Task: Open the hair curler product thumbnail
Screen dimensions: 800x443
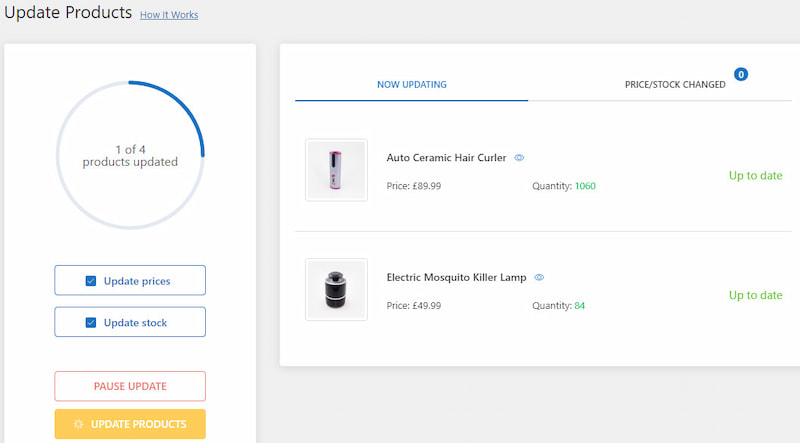Action: pos(336,170)
